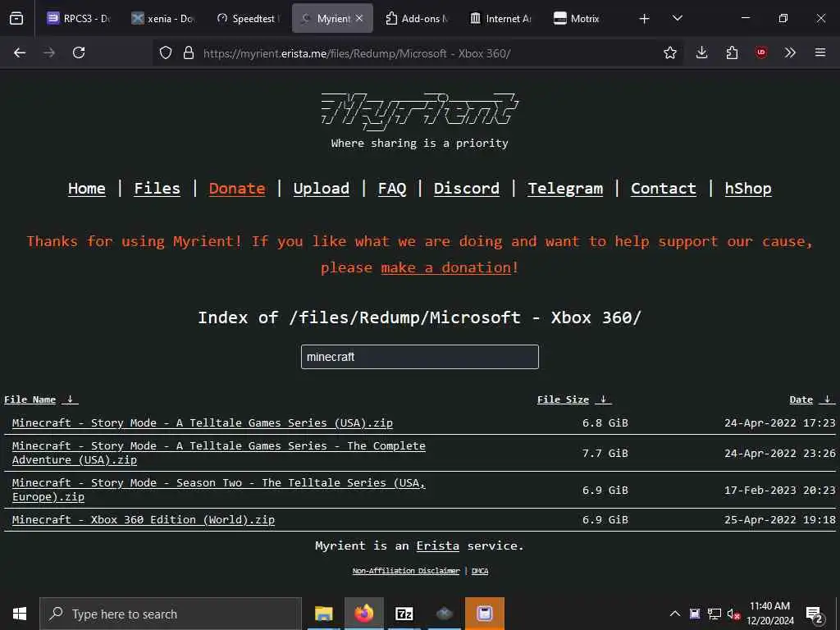Click the taskbar 'Type here to search' box
The image size is (840, 630).
pos(171,614)
